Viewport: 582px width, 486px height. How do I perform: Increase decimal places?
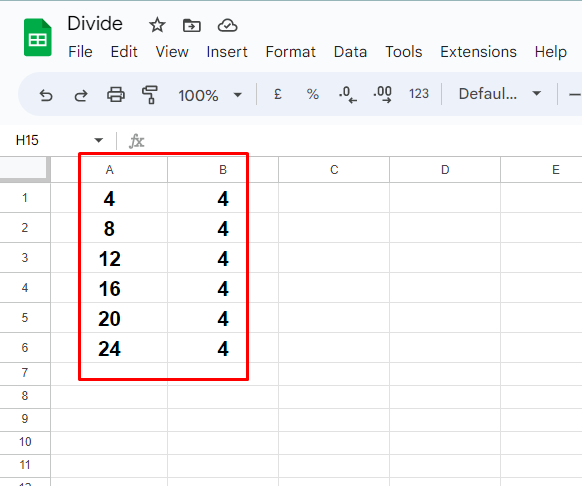click(383, 94)
